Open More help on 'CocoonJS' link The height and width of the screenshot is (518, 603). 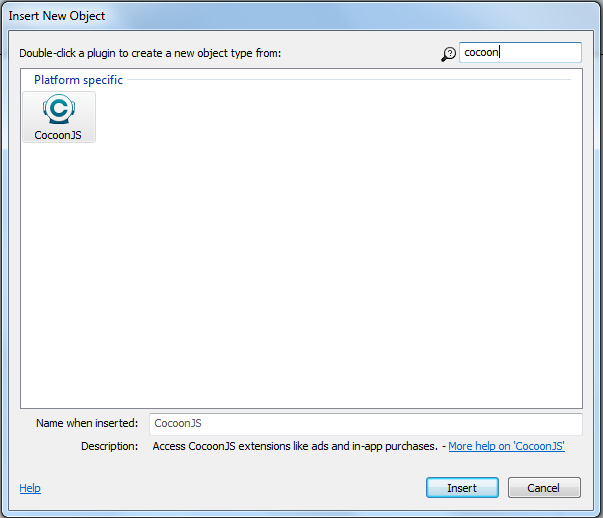click(506, 446)
